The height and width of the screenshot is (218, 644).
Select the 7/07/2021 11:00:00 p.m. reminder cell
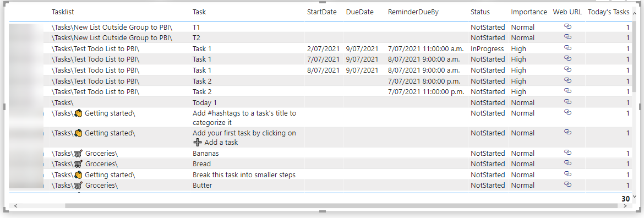426,91
